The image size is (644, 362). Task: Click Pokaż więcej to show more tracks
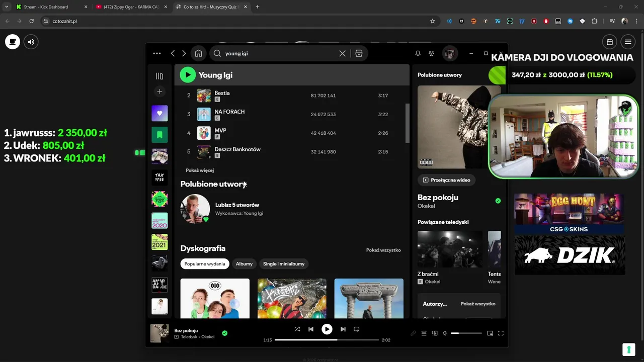tap(200, 170)
